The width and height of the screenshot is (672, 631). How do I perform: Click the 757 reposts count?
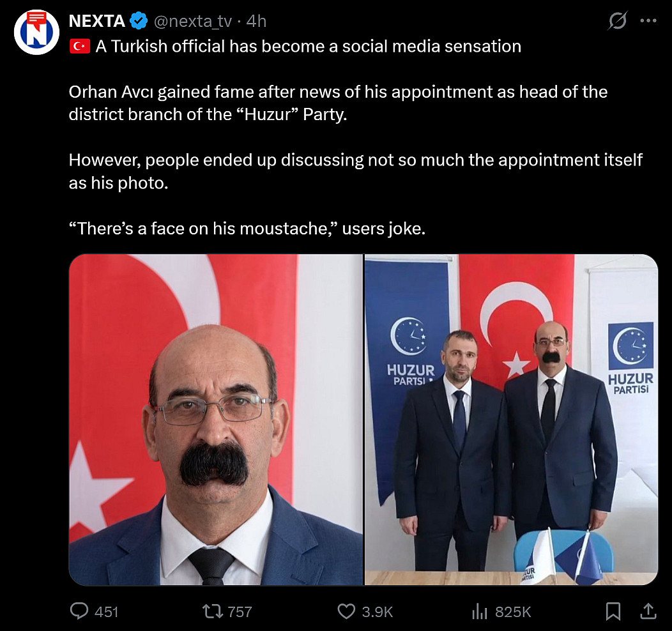pyautogui.click(x=240, y=612)
